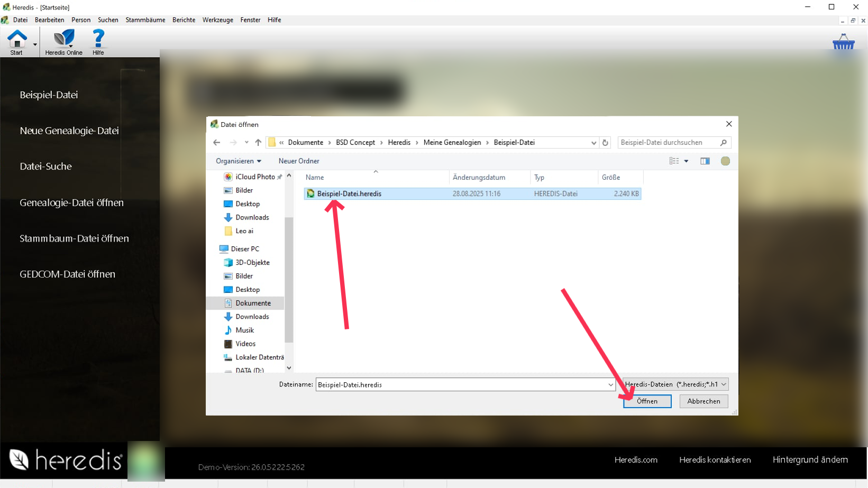The width and height of the screenshot is (868, 488).
Task: Click the Hilfe question mark icon
Action: (x=98, y=40)
